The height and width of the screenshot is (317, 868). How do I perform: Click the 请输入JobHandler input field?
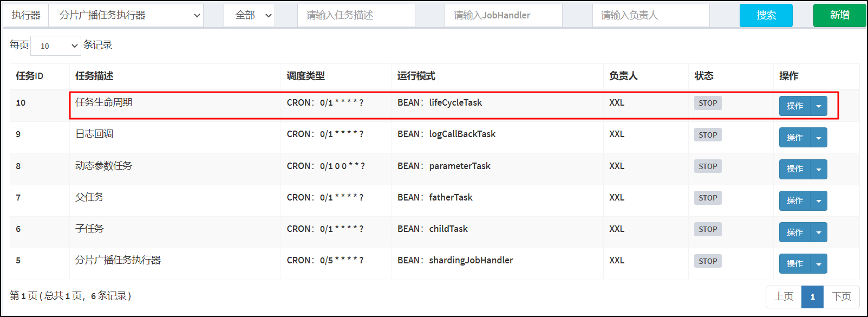click(504, 15)
